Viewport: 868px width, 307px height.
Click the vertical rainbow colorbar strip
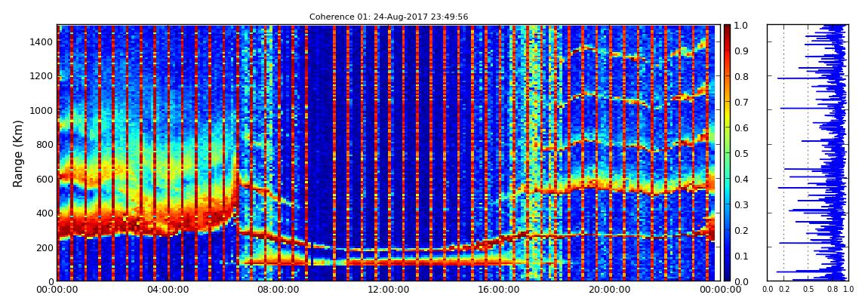[728, 153]
